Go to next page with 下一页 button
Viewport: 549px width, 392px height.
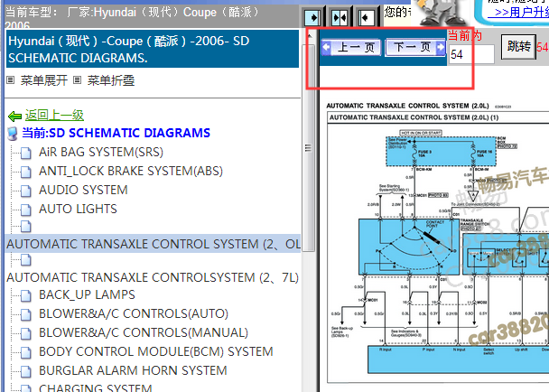tap(415, 47)
